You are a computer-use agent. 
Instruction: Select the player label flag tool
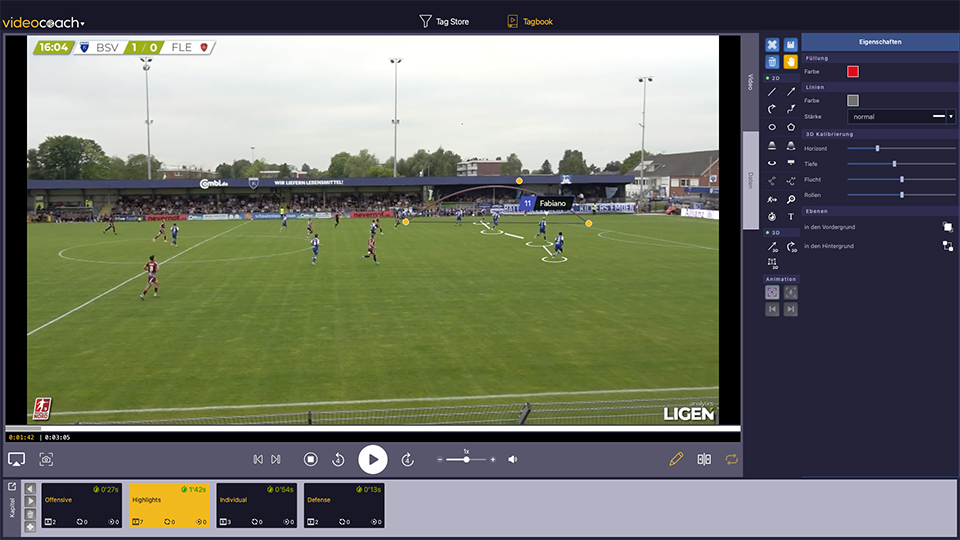coord(791,163)
